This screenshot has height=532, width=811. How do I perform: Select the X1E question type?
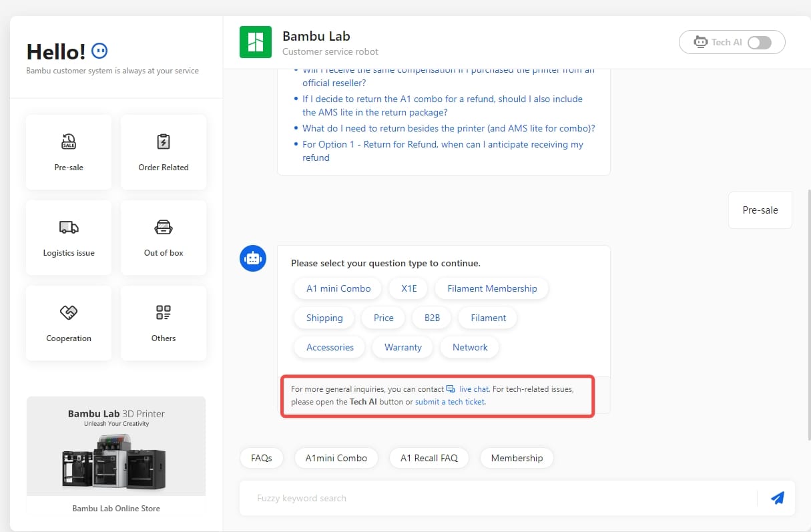pos(409,288)
